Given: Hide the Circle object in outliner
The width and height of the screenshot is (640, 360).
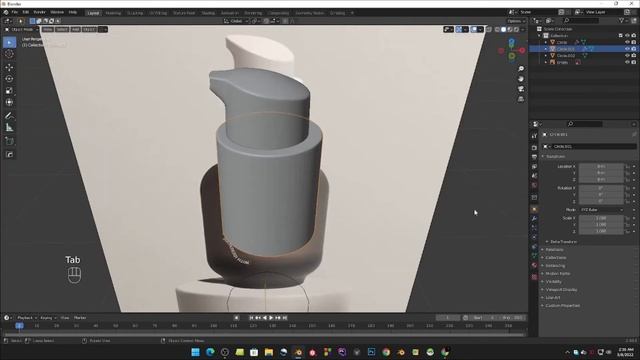Looking at the screenshot, I should 627,42.
